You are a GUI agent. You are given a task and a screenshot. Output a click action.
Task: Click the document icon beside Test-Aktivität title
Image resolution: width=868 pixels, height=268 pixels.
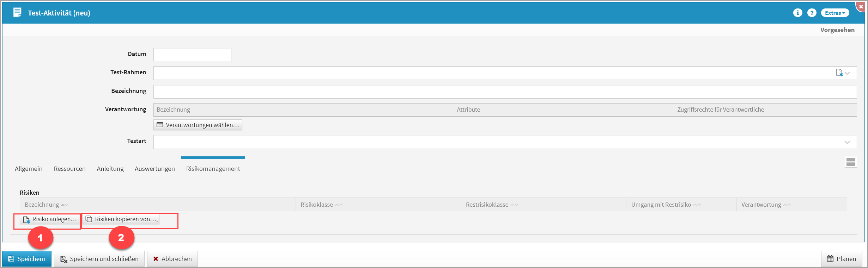(17, 13)
